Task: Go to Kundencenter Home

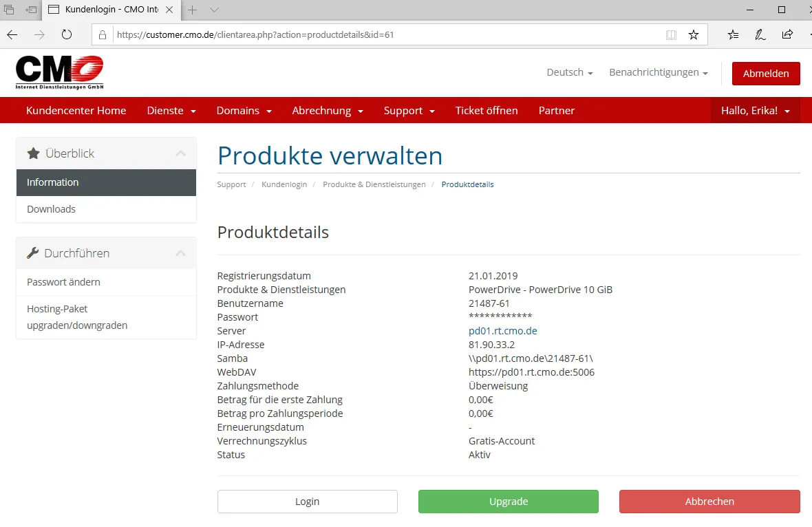Action: pyautogui.click(x=76, y=110)
